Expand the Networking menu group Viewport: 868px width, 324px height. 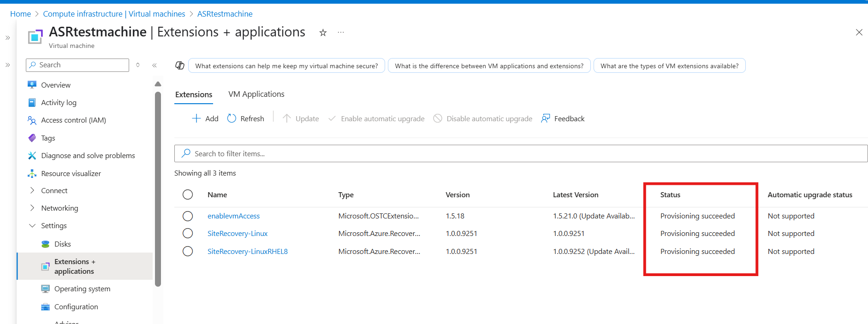coord(32,208)
